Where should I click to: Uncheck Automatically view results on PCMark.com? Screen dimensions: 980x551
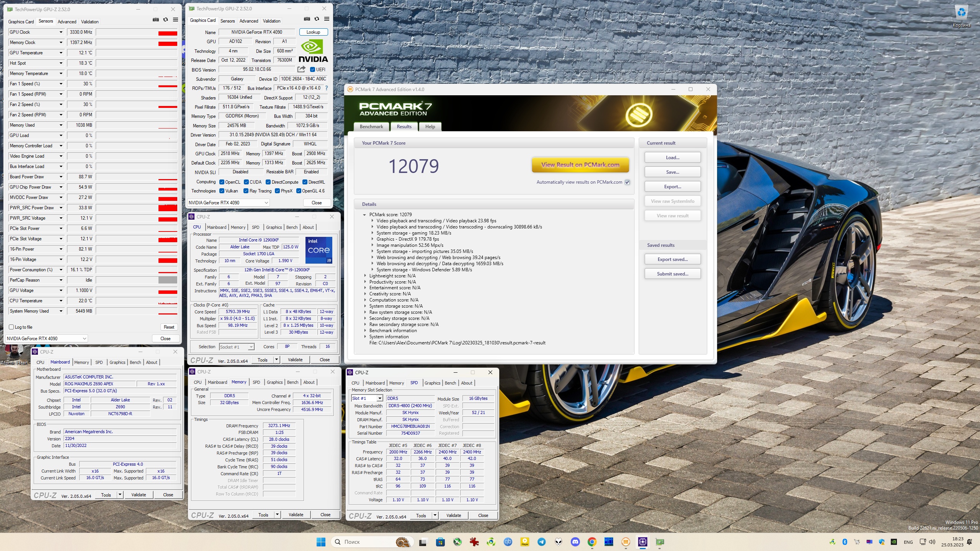tap(627, 182)
